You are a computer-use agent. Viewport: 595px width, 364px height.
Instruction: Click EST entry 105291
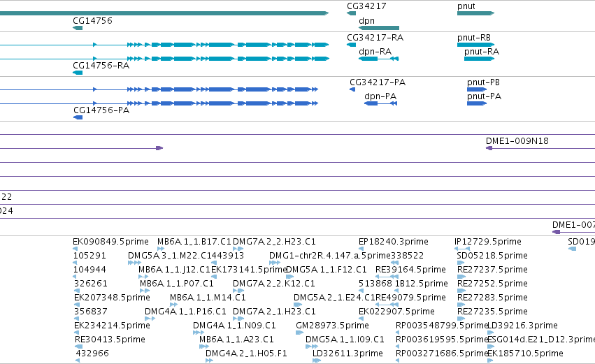point(89,256)
